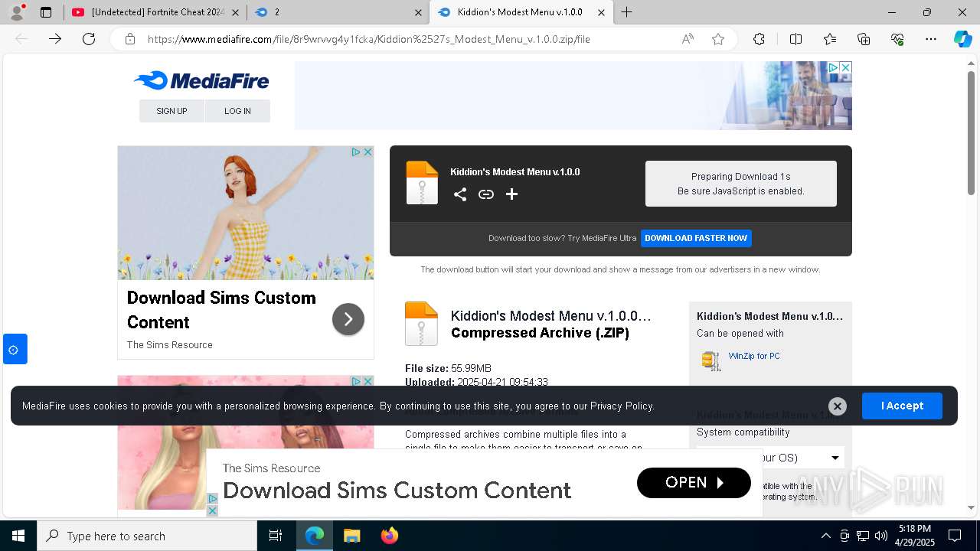Open the AdChoices icon on top banner

point(833,67)
